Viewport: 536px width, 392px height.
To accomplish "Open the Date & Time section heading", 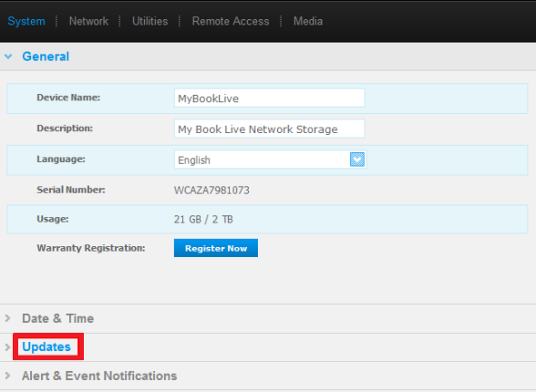I will 57,318.
